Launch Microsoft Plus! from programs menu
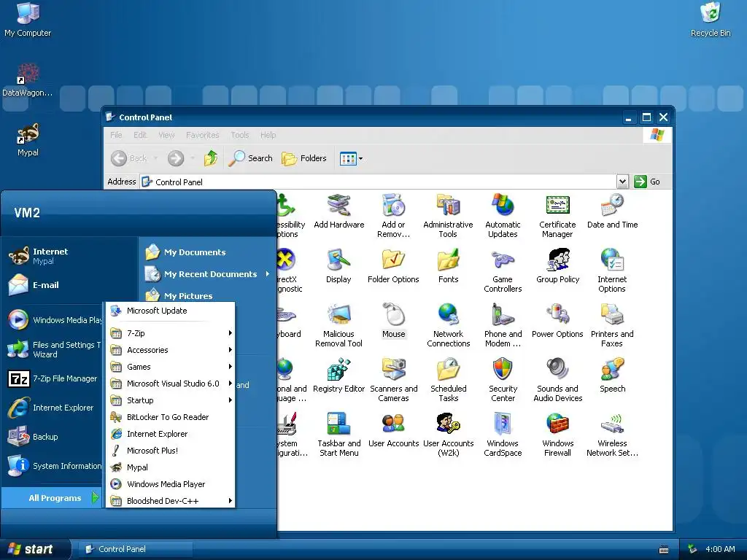Viewport: 747px width, 560px height. click(x=171, y=451)
